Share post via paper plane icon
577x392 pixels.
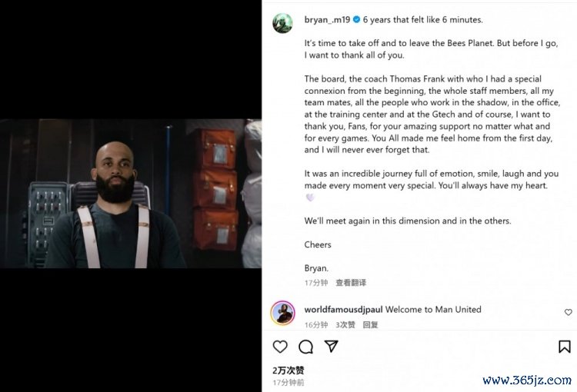[331, 346]
